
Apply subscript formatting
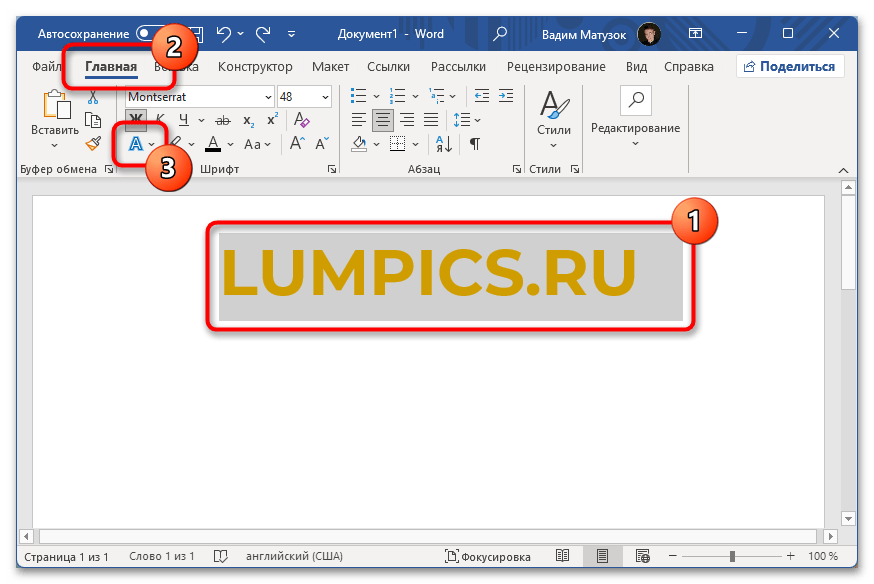pos(248,120)
